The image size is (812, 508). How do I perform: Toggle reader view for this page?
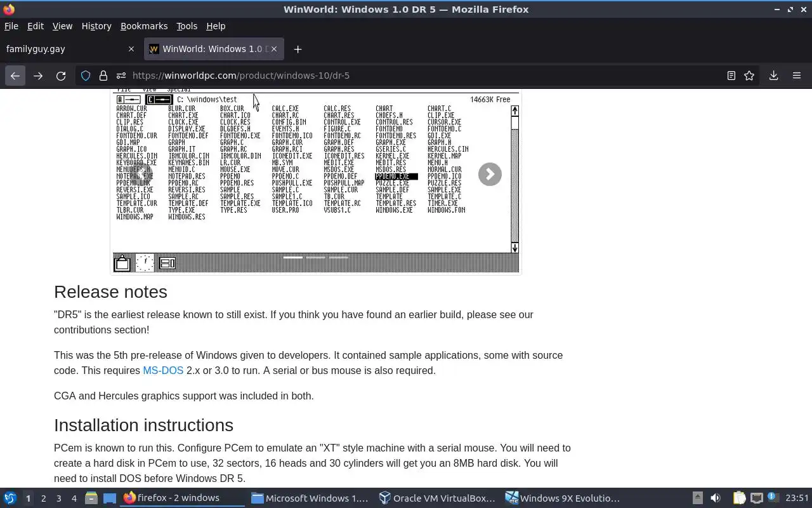tap(731, 76)
